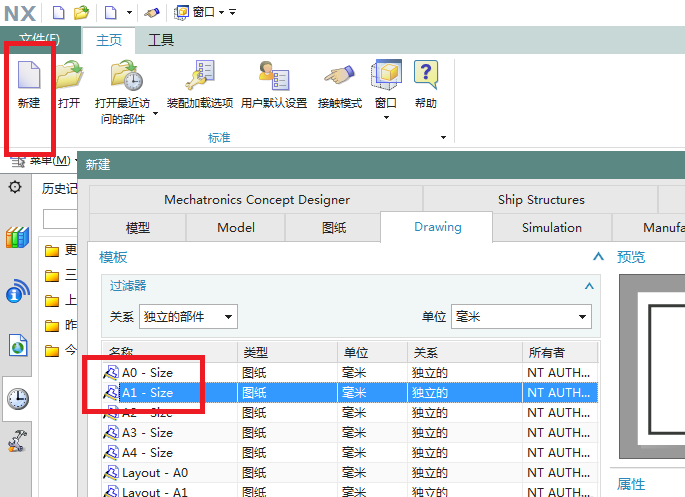
Task: Open Help (帮助) icon
Action: pos(426,75)
